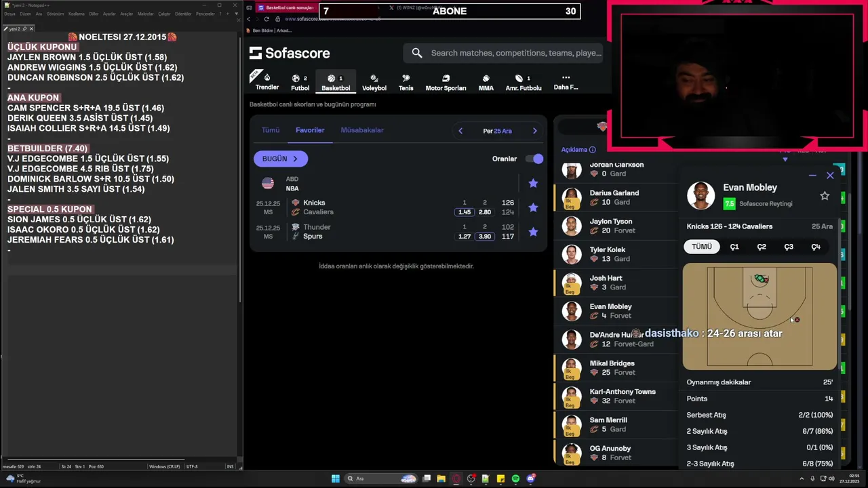Screen dimensions: 868x488
Task: Star Evan Mobley in the player popup
Action: [825, 196]
